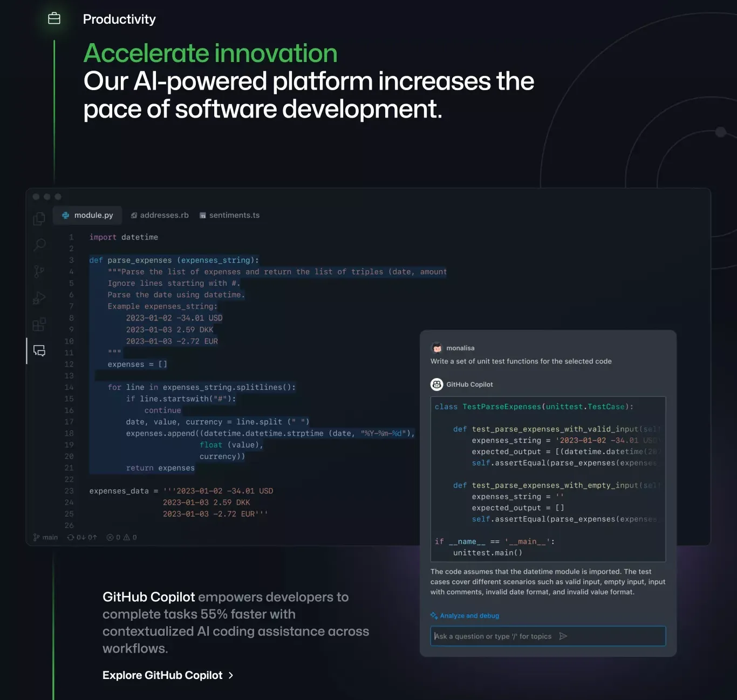Image resolution: width=737 pixels, height=700 pixels.
Task: Click the monalisa username in the chat
Action: (x=460, y=348)
